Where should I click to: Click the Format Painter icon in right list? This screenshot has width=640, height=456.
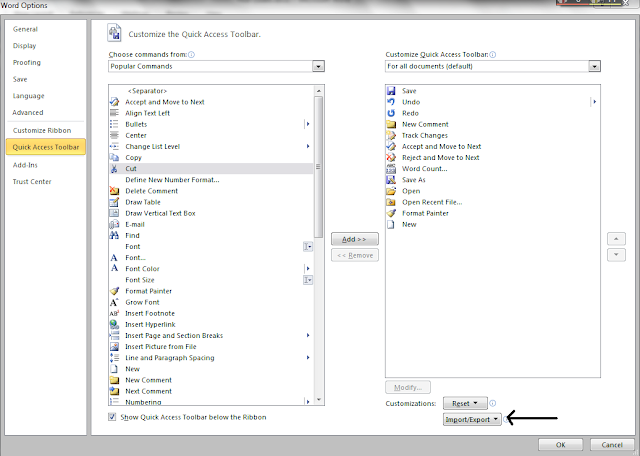point(391,213)
